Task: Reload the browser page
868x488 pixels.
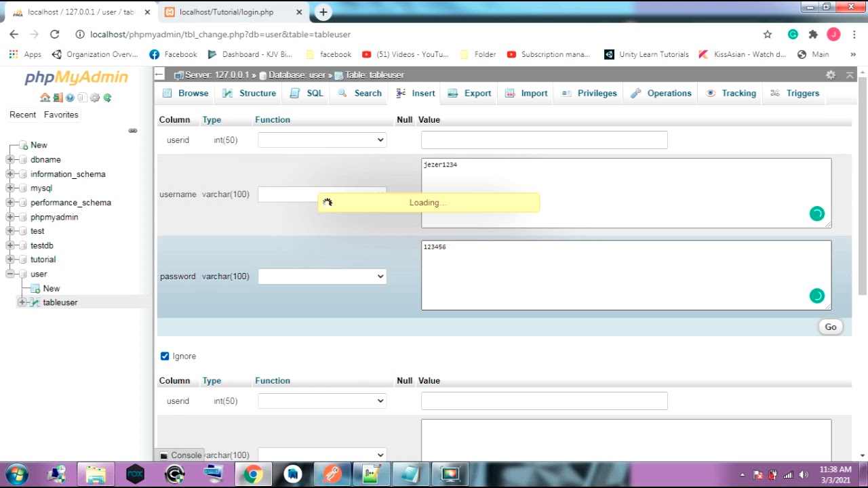Action: click(54, 35)
